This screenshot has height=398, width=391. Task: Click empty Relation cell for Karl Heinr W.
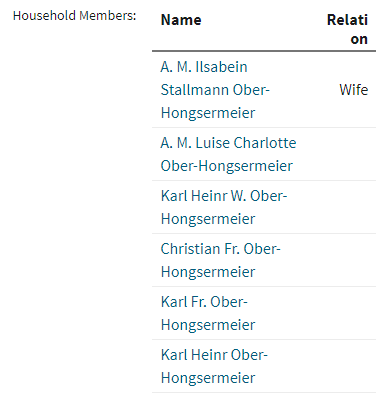[347, 207]
